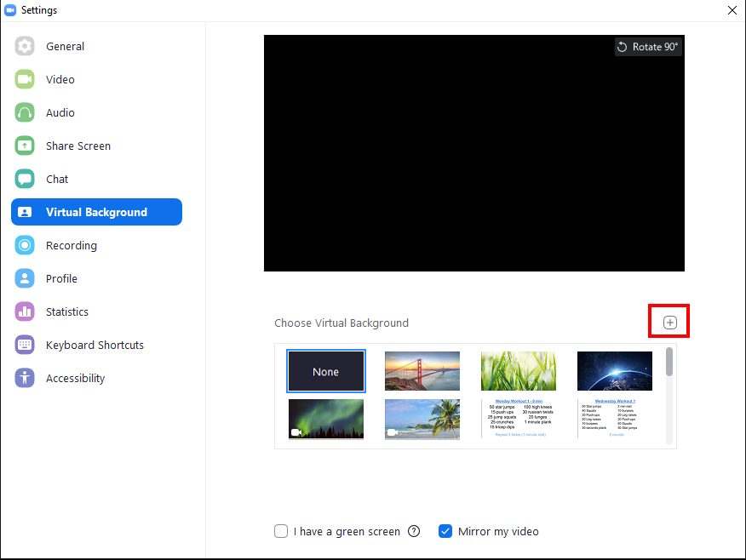Open Video settings

pyautogui.click(x=60, y=79)
